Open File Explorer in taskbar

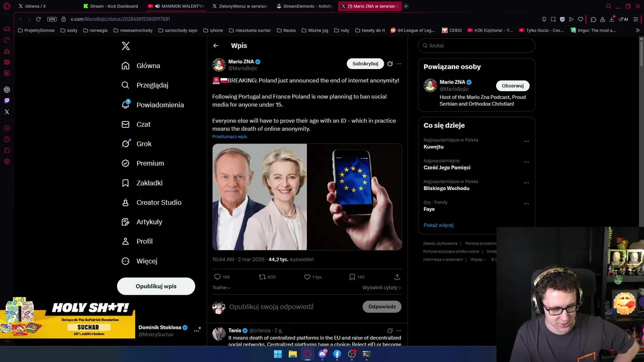293,354
